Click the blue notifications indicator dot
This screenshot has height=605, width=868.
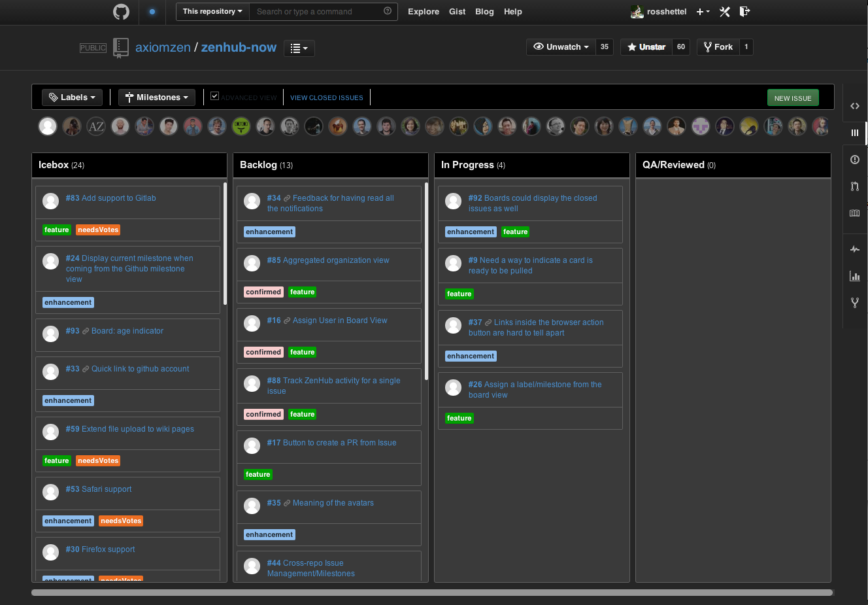coord(152,12)
